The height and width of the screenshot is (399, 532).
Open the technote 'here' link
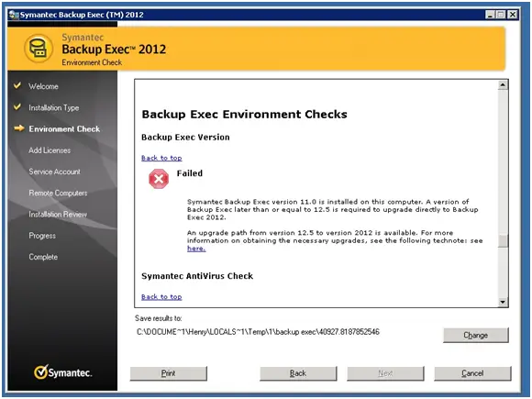point(196,249)
